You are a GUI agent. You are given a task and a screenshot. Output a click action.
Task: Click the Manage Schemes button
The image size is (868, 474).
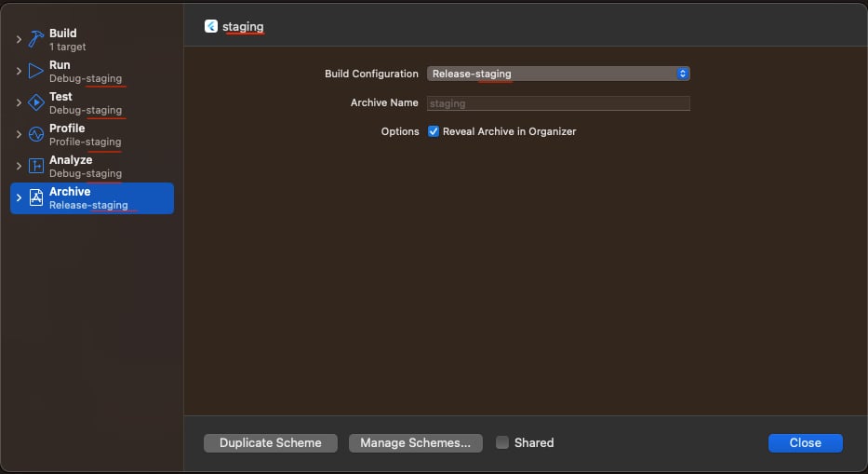(x=415, y=443)
